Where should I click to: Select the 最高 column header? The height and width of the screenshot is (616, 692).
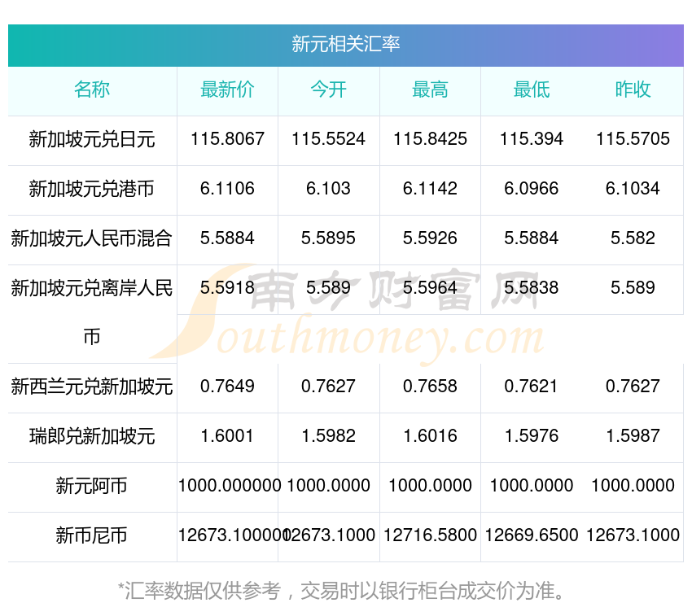pyautogui.click(x=430, y=90)
